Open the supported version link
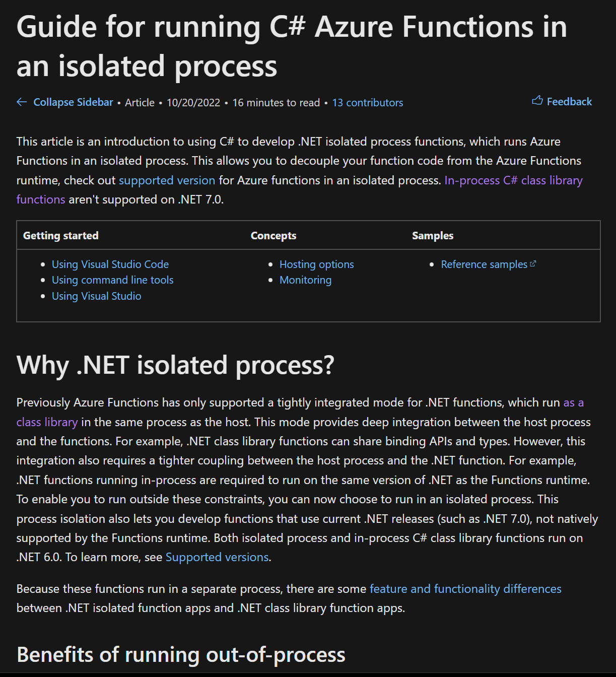 click(x=166, y=180)
